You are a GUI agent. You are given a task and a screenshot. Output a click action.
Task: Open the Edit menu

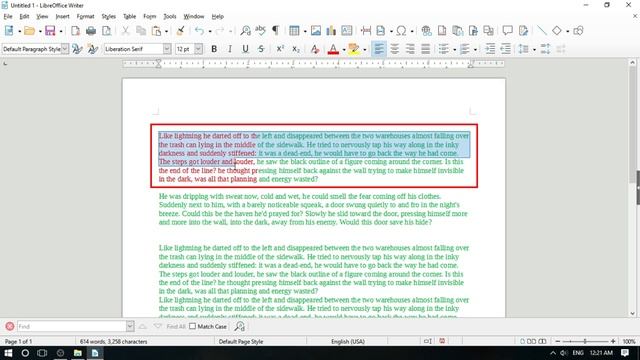click(x=24, y=16)
